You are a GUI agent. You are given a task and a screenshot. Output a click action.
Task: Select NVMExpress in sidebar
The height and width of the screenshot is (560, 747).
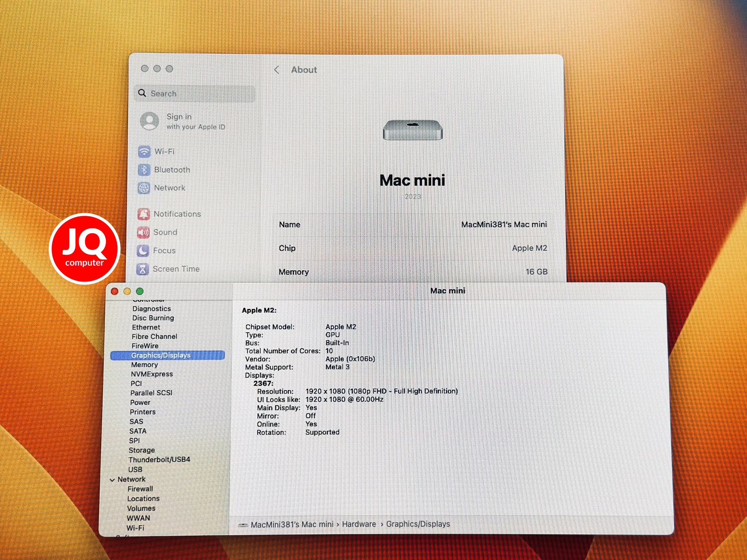pos(152,374)
